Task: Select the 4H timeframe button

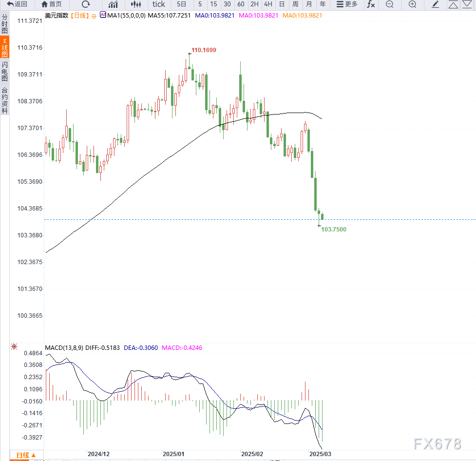Action: [x=268, y=4]
